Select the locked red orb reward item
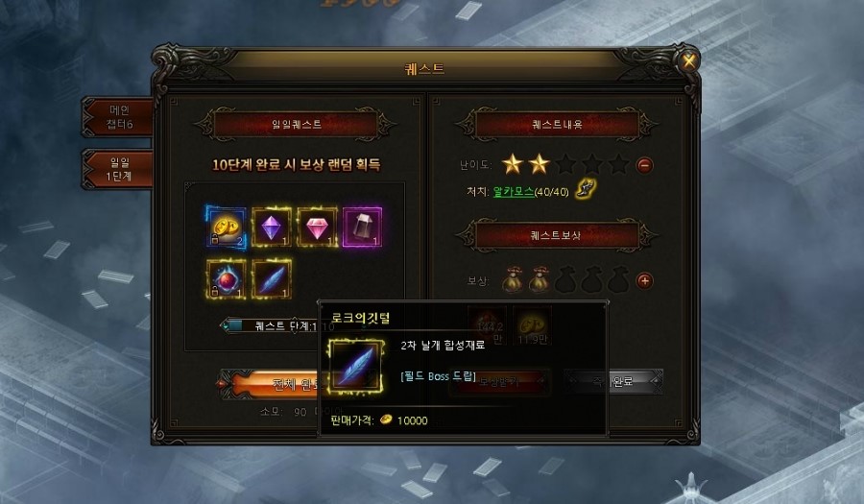Viewport: 864px width, 504px height. tap(226, 278)
